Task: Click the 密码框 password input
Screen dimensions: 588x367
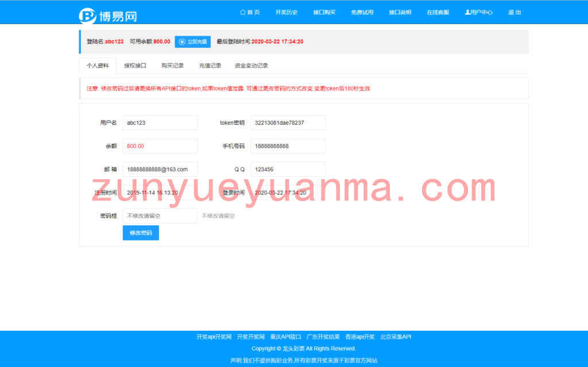Action: point(160,216)
